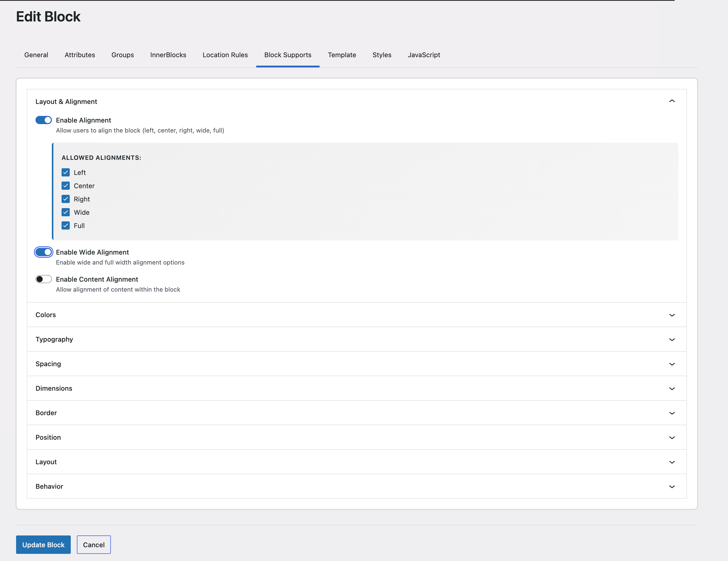Open the Location Rules tab
Viewport: 728px width, 561px height.
click(x=225, y=55)
